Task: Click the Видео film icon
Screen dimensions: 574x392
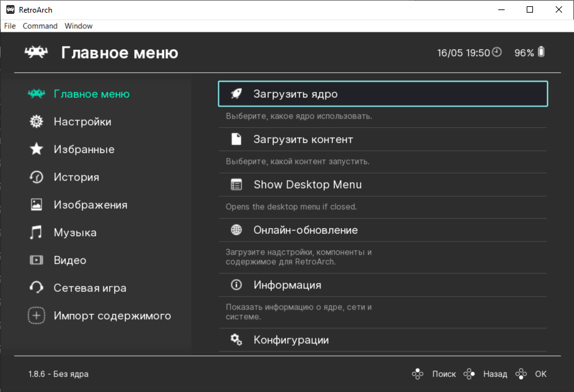Action: click(36, 260)
